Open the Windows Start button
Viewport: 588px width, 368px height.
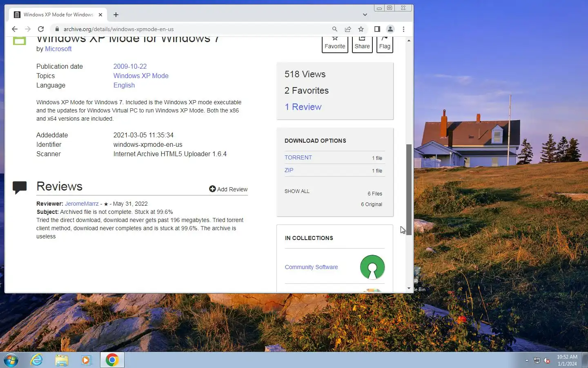(x=11, y=360)
